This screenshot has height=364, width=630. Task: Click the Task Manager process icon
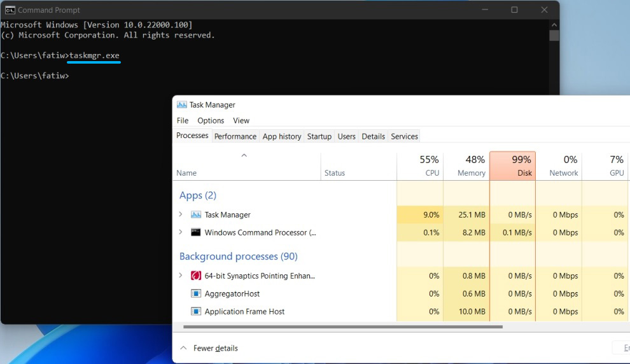196,215
